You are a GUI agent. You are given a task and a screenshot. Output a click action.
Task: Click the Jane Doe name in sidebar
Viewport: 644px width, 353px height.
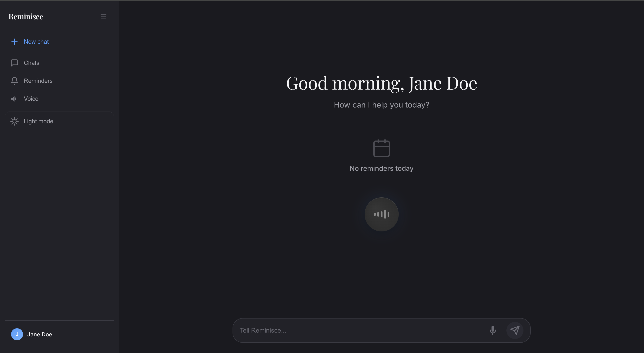click(39, 334)
